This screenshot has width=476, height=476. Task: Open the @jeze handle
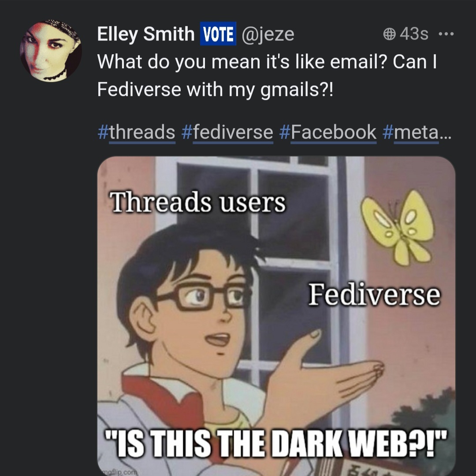tap(268, 34)
